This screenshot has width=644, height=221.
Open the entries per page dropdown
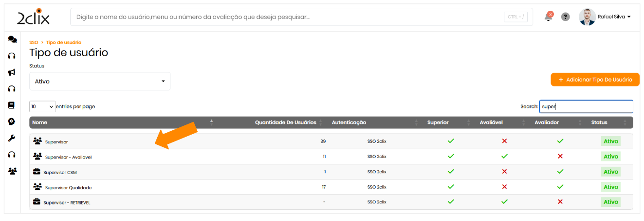(42, 106)
